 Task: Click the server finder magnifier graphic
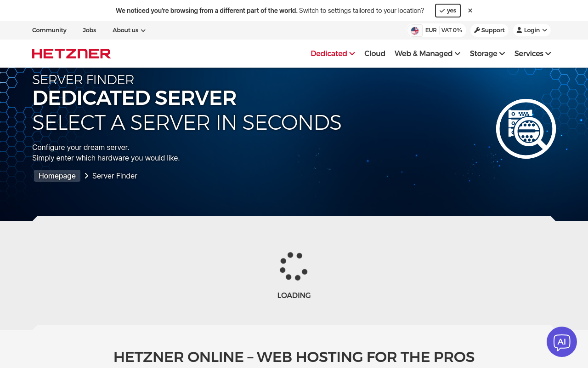526,129
